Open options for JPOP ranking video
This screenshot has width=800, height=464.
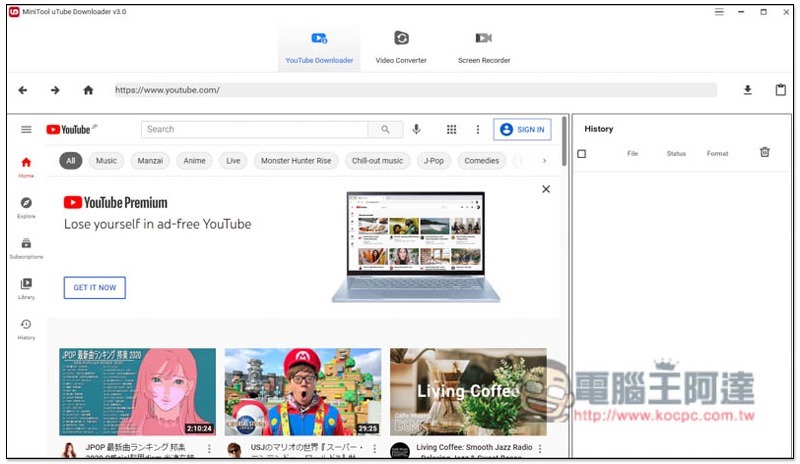point(209,449)
